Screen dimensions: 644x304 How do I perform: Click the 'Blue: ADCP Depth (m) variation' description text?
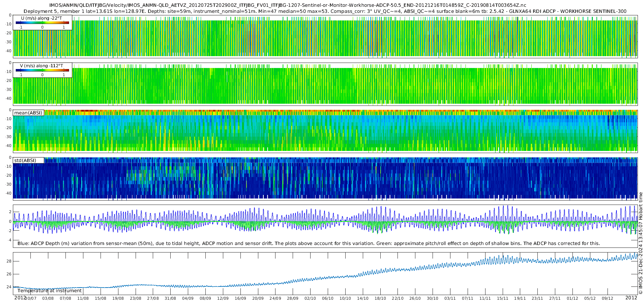309,243
